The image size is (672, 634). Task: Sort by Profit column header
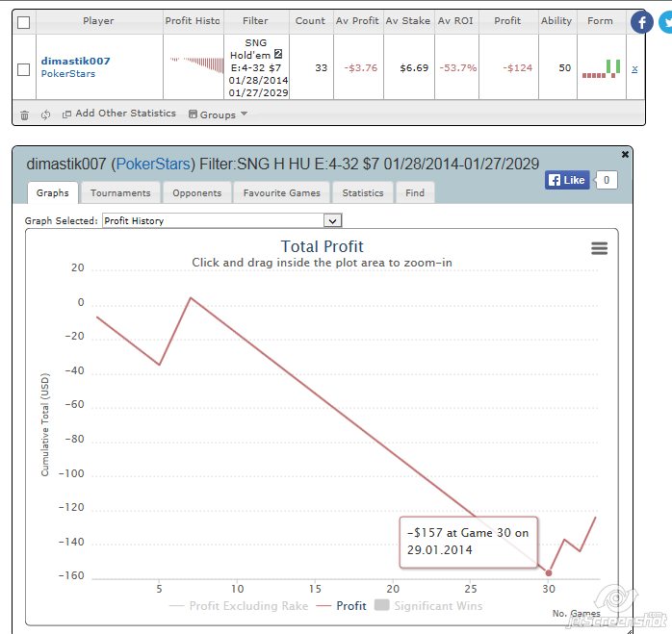tap(507, 21)
